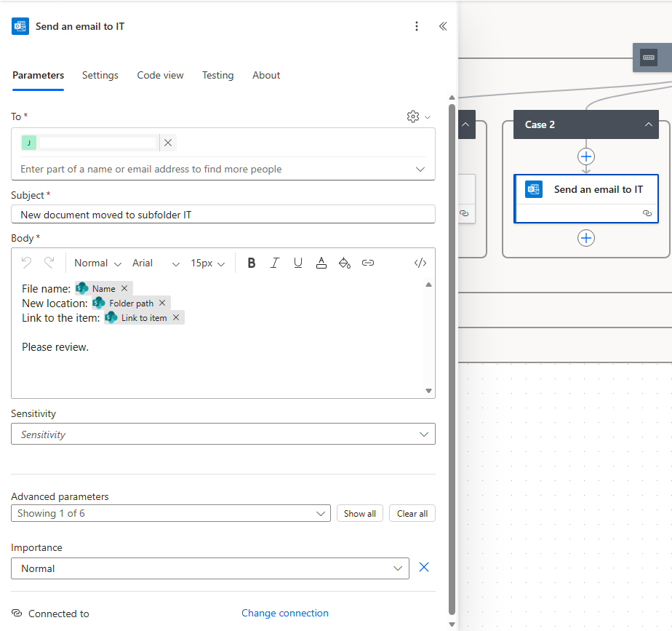The height and width of the screenshot is (631, 672).
Task: Add an action below Send an email to IT
Action: coord(586,238)
